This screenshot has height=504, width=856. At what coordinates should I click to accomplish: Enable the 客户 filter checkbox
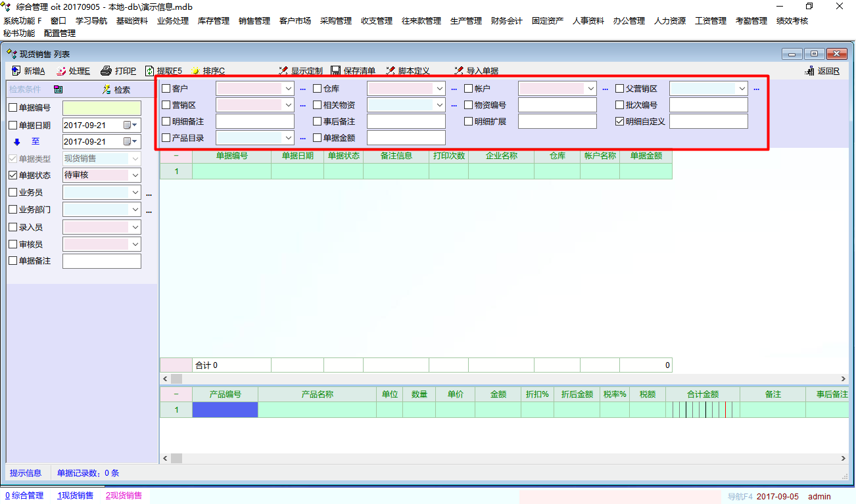tap(166, 88)
